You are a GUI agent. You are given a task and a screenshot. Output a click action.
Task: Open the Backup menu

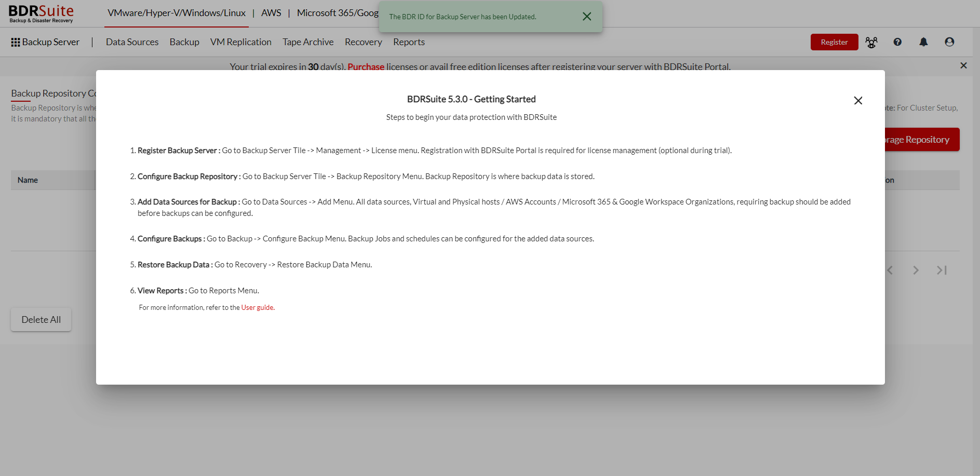click(184, 42)
